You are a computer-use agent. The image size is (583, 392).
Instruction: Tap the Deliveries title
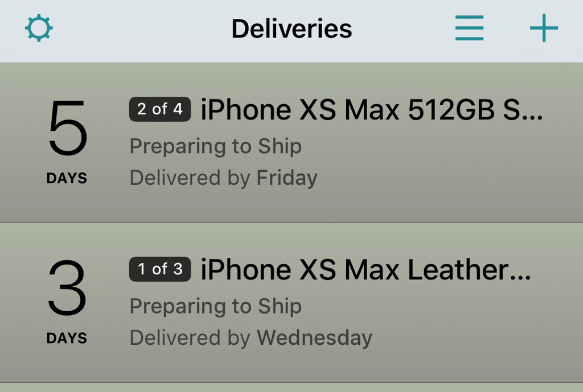[x=291, y=28]
